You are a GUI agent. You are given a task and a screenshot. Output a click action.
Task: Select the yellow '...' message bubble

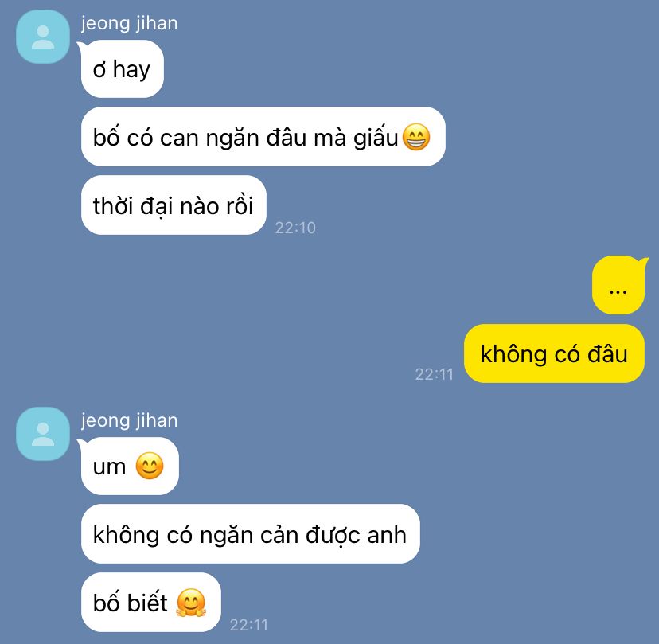tap(618, 285)
